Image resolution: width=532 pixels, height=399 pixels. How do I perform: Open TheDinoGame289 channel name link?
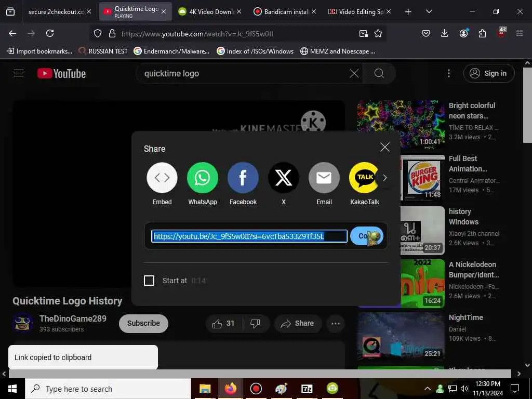tap(73, 318)
